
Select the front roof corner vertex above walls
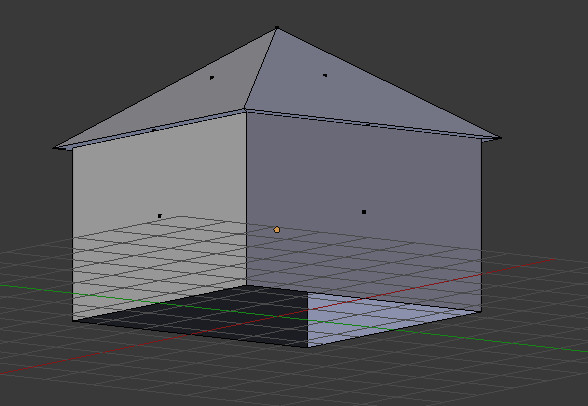[x=244, y=109]
